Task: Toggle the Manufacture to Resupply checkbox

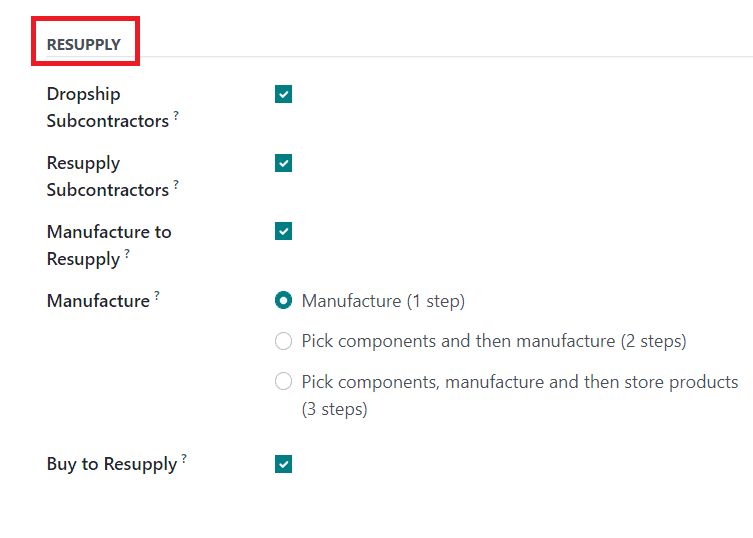Action: click(x=283, y=232)
